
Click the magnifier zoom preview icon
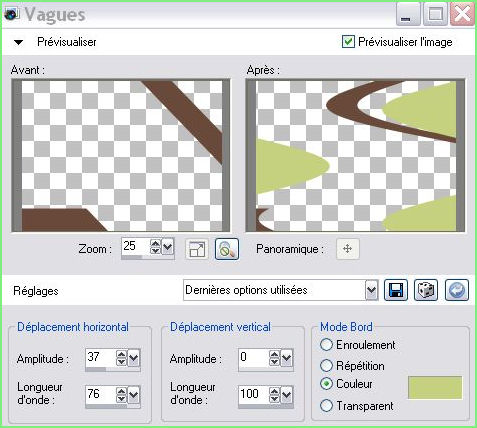pos(227,249)
